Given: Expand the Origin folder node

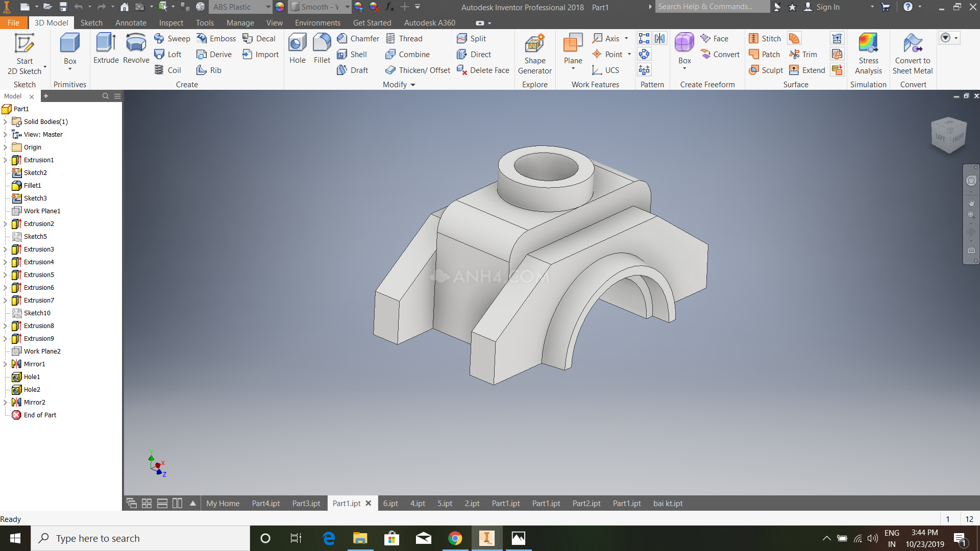Looking at the screenshot, I should [5, 147].
